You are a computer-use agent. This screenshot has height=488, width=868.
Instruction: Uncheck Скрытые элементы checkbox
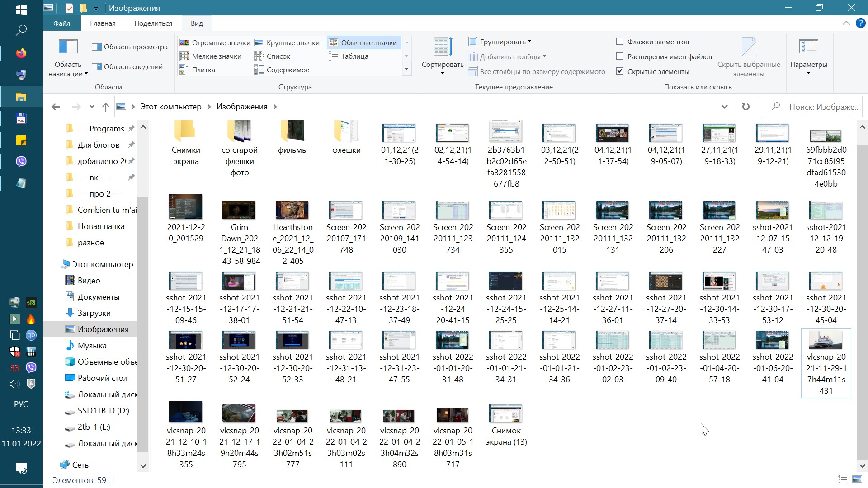pyautogui.click(x=620, y=71)
